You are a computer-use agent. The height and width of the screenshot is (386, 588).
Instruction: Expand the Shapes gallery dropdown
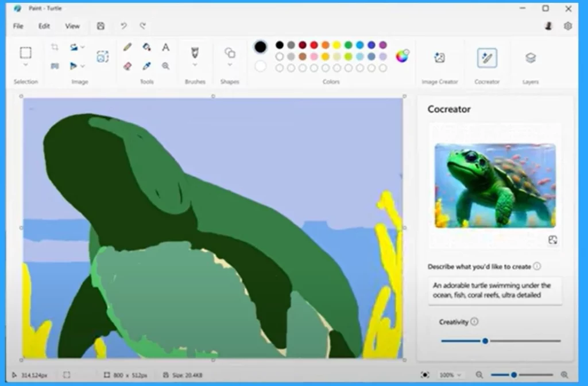tap(230, 65)
